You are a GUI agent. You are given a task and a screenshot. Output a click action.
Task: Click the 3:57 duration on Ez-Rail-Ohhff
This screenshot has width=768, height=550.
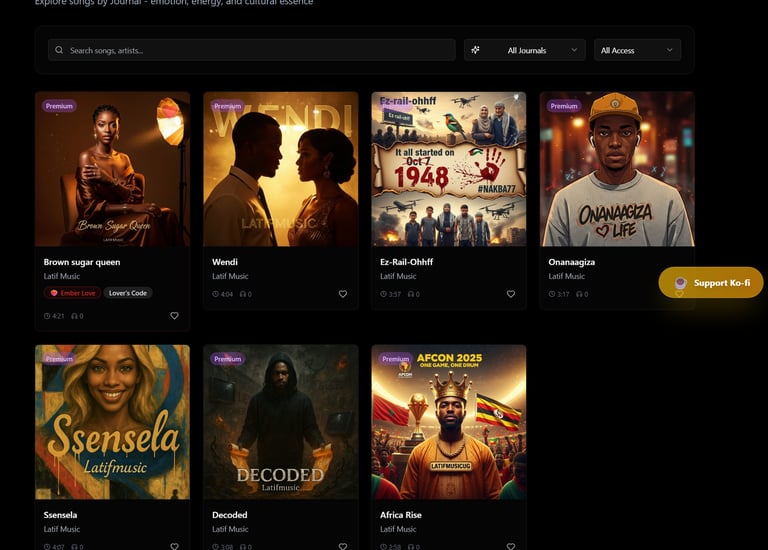pyautogui.click(x=395, y=294)
